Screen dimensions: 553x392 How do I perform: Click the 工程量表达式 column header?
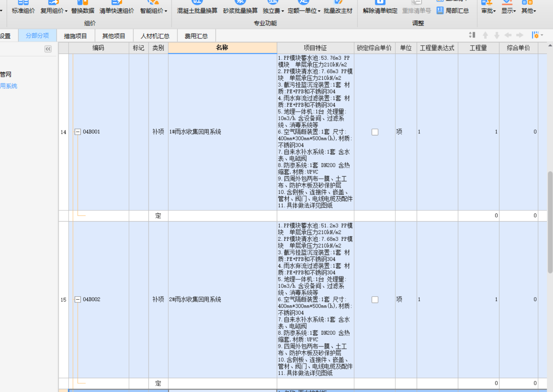coord(437,48)
